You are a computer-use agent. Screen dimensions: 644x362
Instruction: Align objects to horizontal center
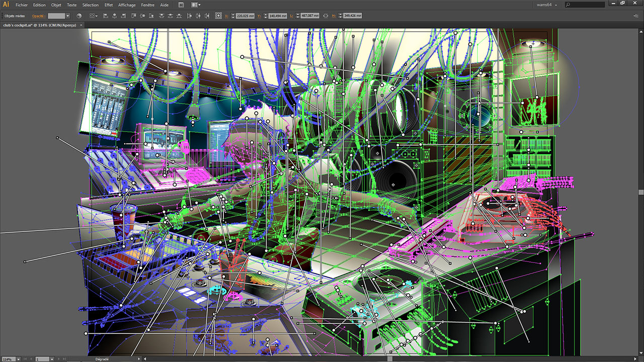(115, 16)
